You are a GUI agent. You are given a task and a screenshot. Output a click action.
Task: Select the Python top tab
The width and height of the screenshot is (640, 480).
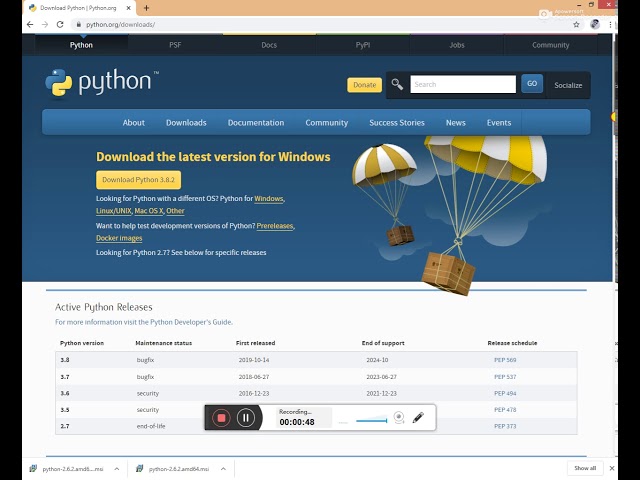[81, 45]
